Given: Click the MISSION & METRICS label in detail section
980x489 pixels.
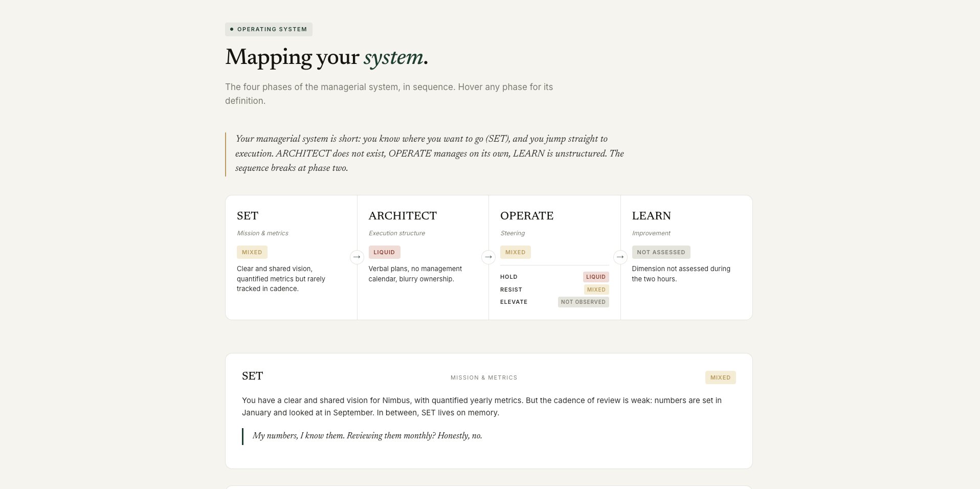Looking at the screenshot, I should coord(484,377).
